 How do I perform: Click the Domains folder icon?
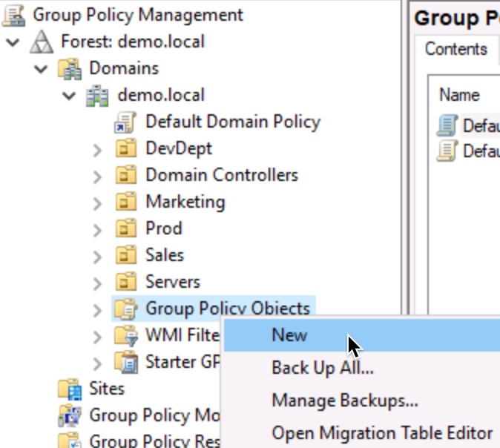[x=70, y=68]
